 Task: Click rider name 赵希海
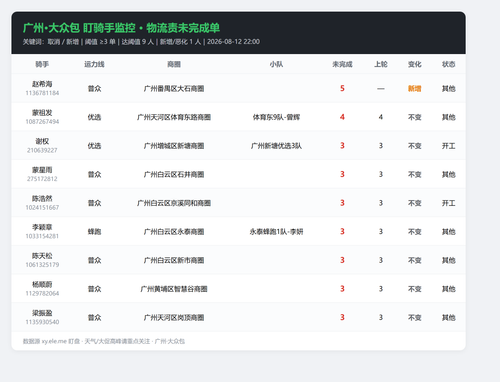(42, 84)
